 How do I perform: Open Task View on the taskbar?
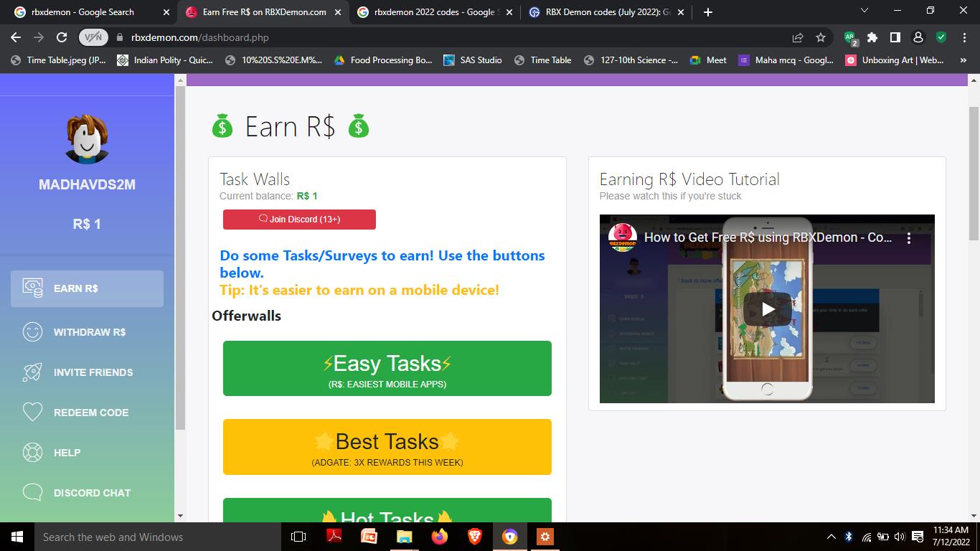point(298,537)
